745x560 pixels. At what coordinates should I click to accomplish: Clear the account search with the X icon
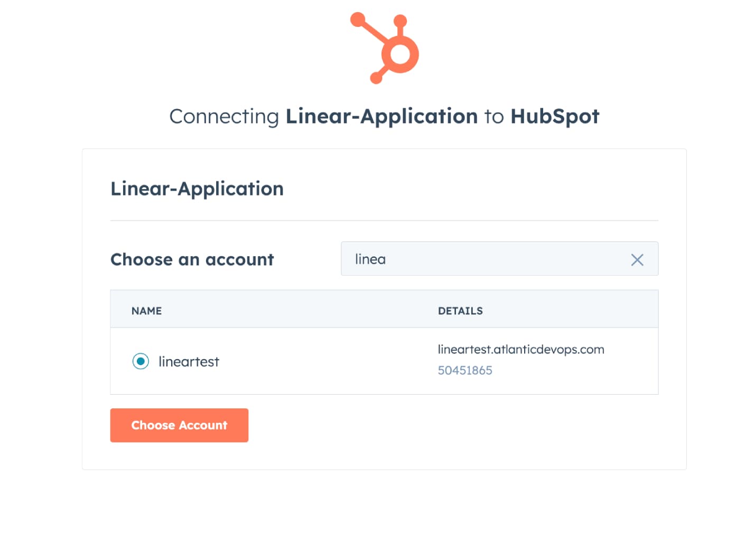[637, 259]
